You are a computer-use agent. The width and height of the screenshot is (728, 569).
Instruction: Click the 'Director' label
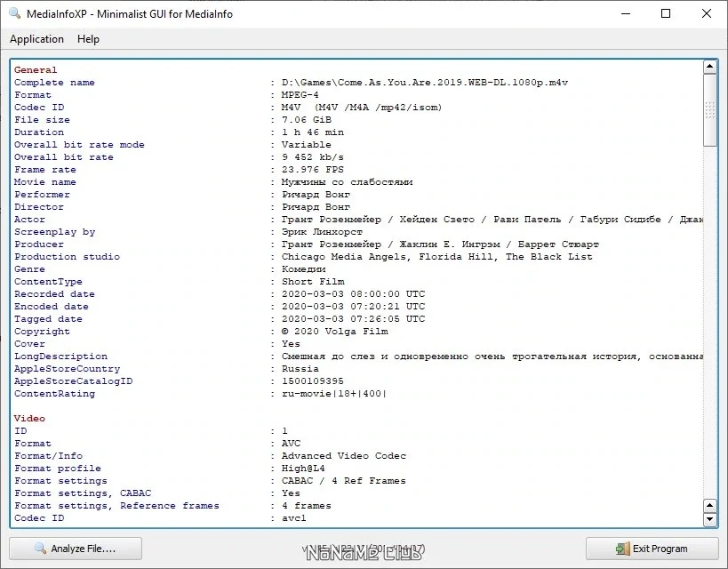pos(39,207)
